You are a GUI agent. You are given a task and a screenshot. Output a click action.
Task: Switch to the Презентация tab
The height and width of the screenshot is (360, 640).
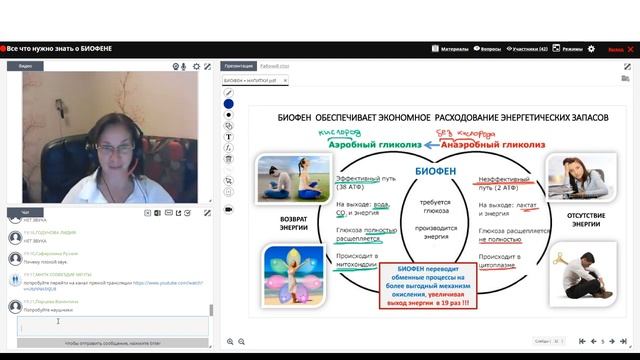point(239,66)
